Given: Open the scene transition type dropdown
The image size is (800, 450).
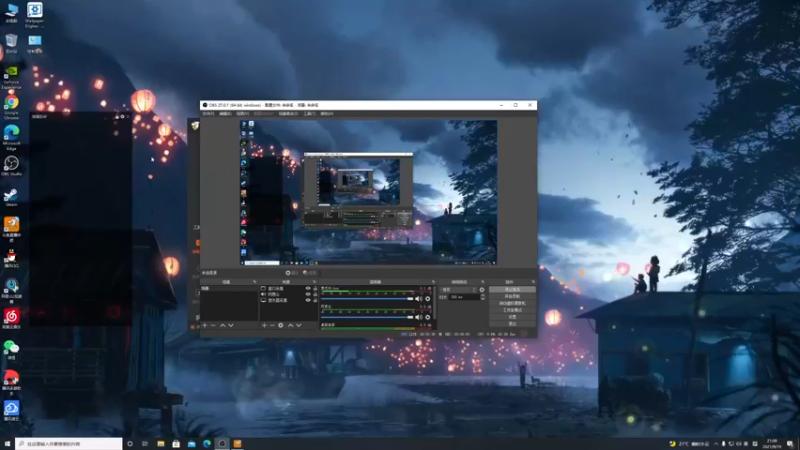Looking at the screenshot, I should [x=459, y=290].
